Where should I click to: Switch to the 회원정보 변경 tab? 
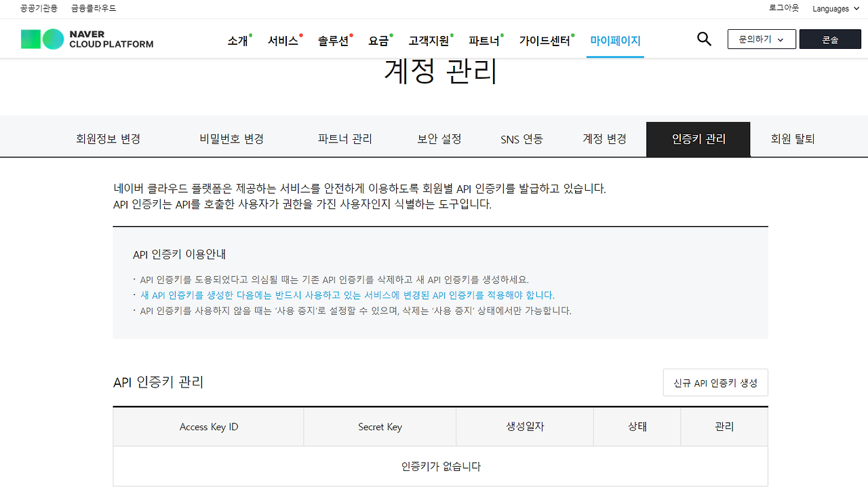pos(108,138)
